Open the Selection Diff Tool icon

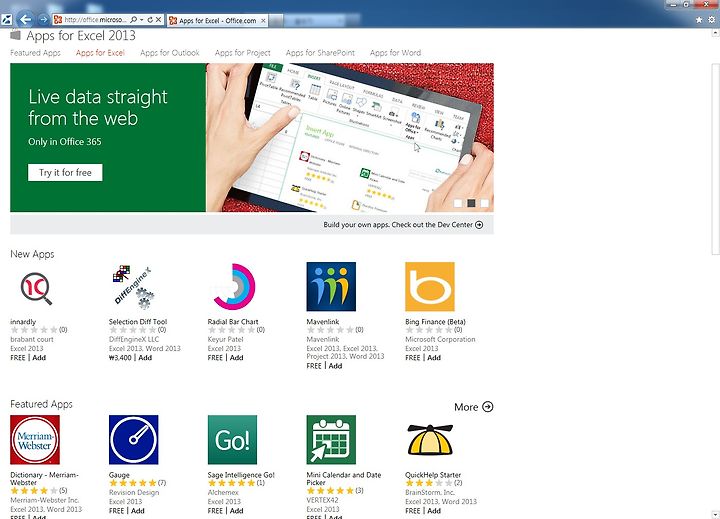(x=133, y=287)
